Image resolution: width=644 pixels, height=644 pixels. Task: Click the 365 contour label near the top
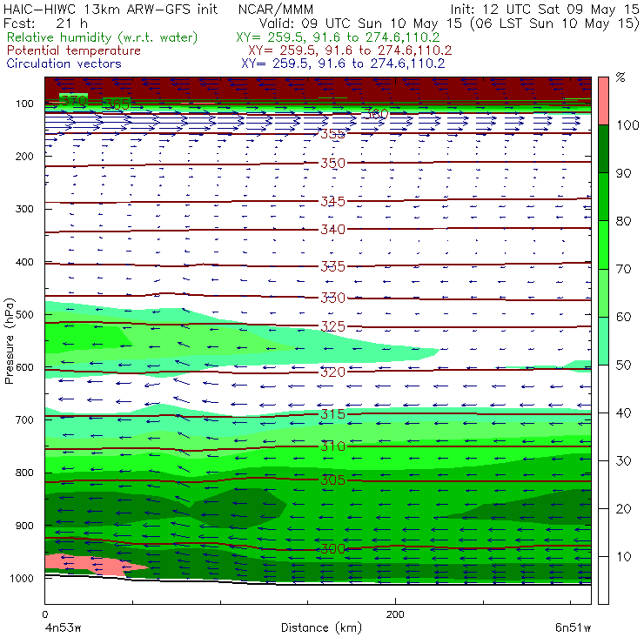tap(117, 104)
